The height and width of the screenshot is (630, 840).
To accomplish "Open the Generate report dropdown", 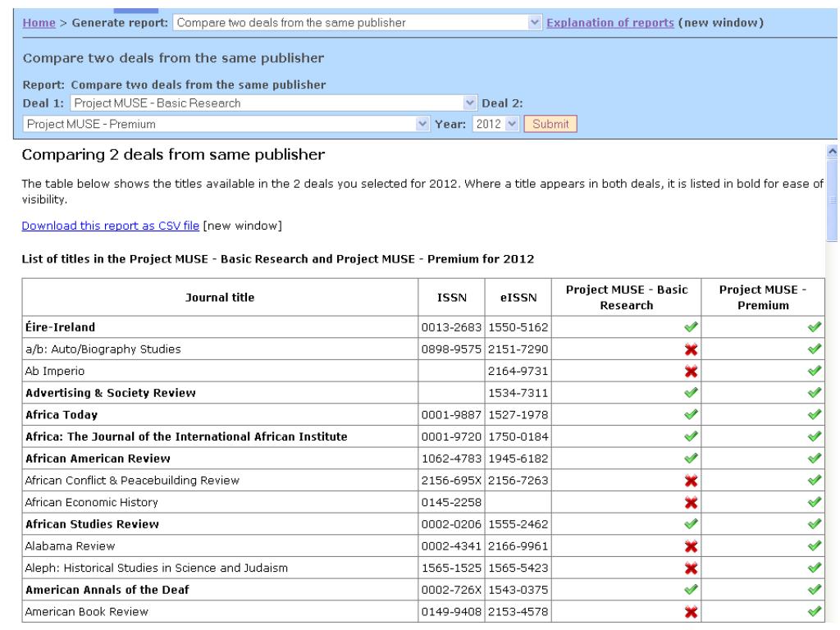I will point(358,22).
